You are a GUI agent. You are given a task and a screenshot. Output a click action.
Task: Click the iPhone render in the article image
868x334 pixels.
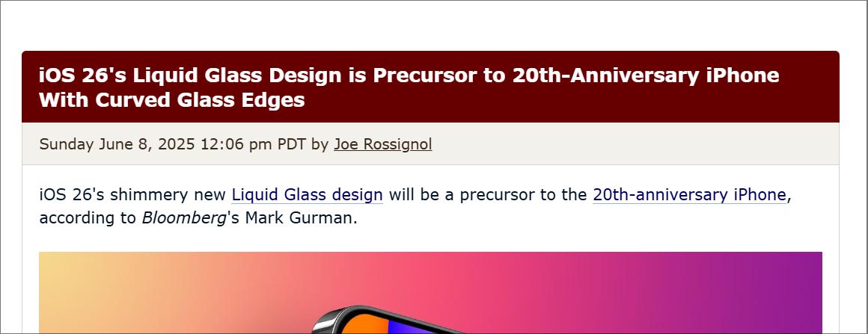pyautogui.click(x=388, y=321)
